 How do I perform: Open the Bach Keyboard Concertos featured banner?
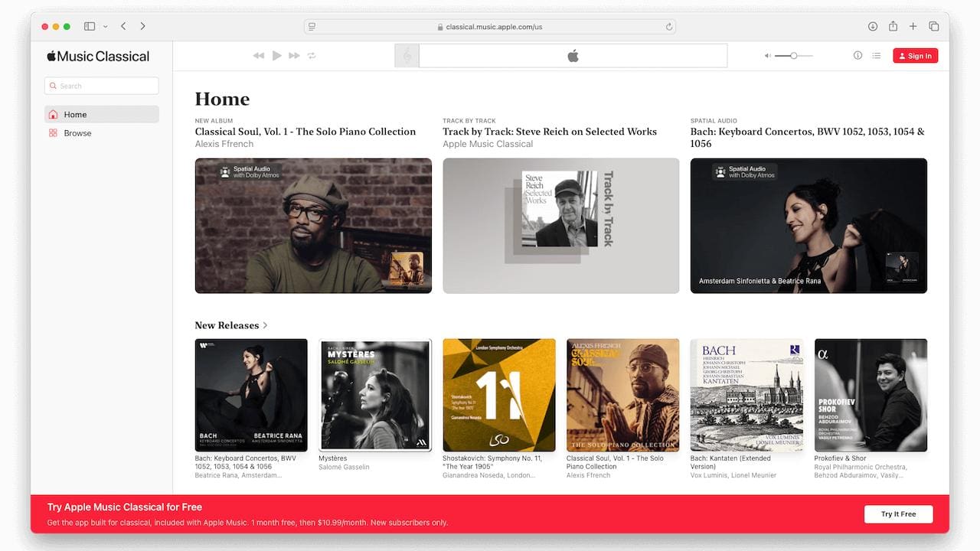[x=808, y=226]
